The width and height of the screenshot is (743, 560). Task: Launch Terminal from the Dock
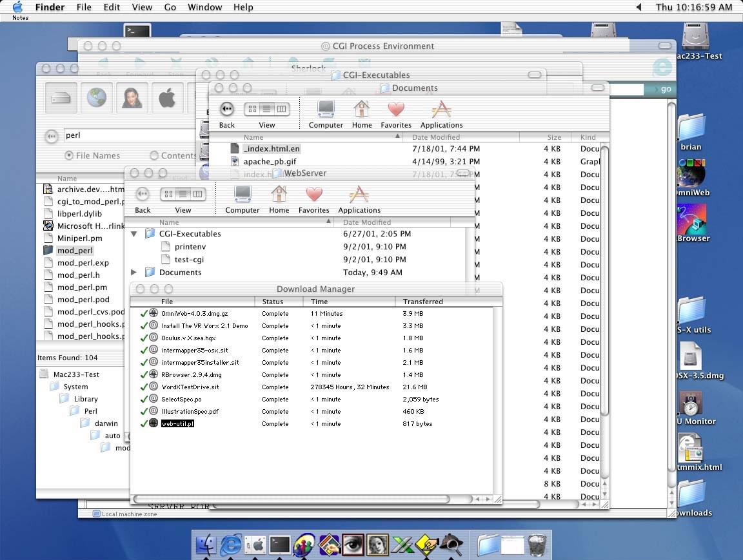click(279, 545)
